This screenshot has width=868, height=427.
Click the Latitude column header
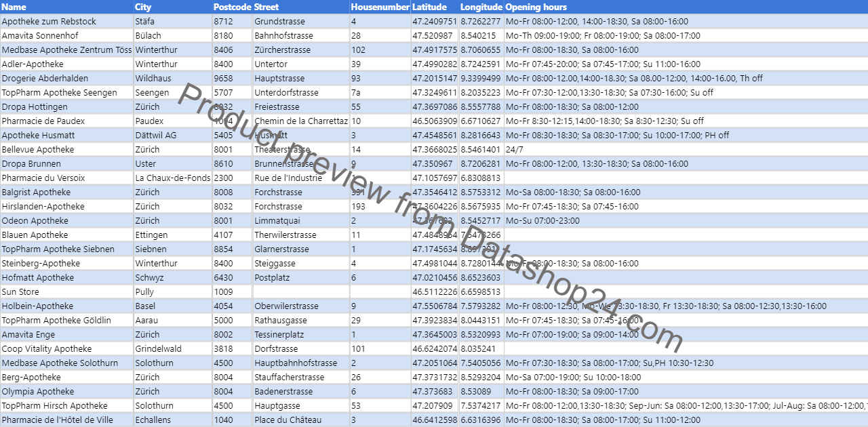[434, 7]
